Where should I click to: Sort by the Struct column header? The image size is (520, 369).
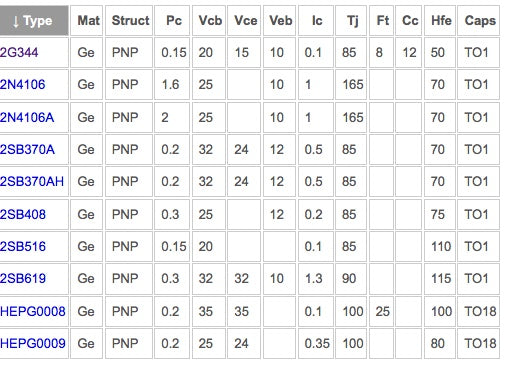(x=130, y=21)
